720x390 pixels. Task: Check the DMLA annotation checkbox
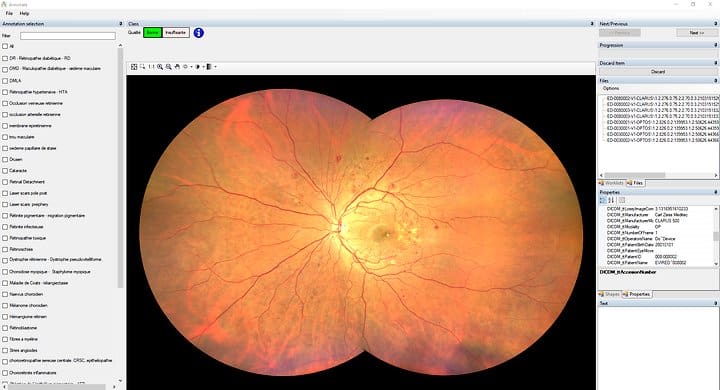(x=5, y=81)
